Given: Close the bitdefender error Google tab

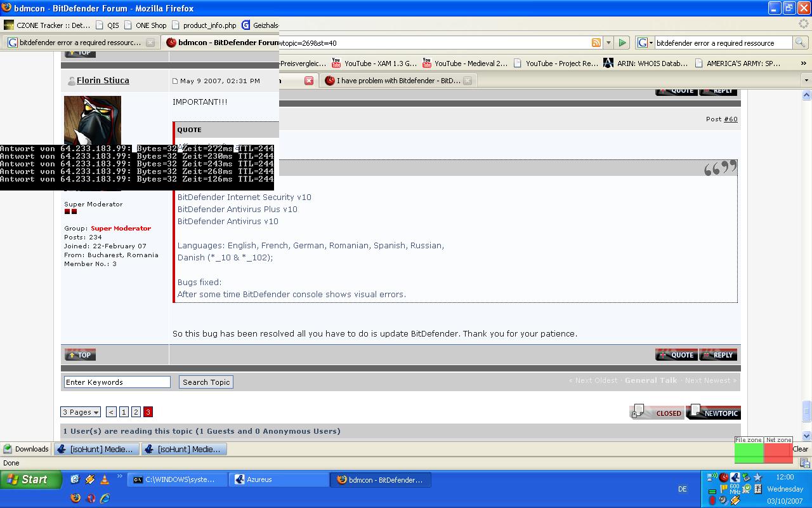Looking at the screenshot, I should [150, 43].
